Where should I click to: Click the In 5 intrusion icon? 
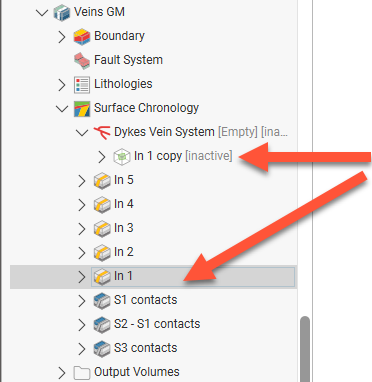(102, 181)
